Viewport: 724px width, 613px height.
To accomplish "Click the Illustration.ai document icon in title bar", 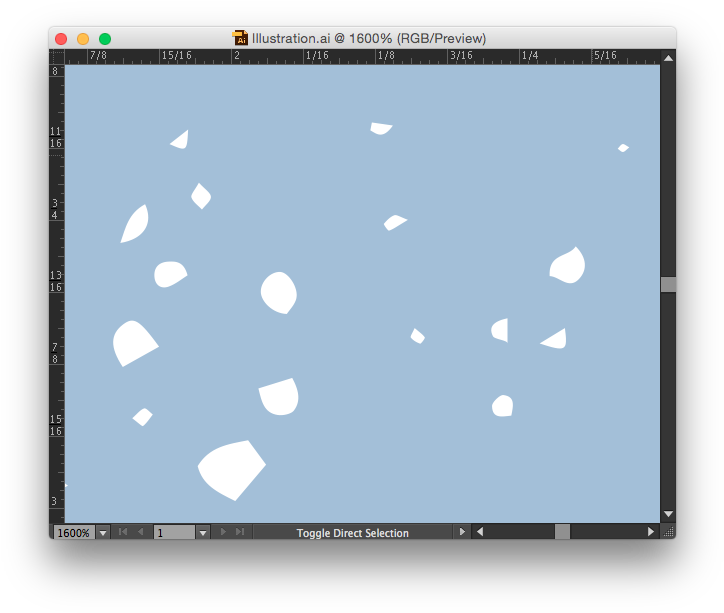I will click(240, 38).
